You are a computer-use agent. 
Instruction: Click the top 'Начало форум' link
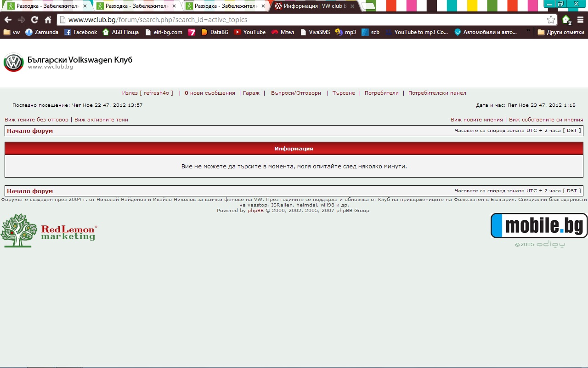coord(30,131)
